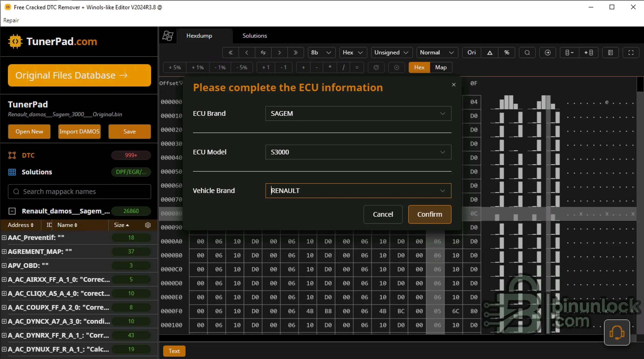This screenshot has width=644, height=359.
Task: Open the Unsigned sign dropdown
Action: coord(392,53)
